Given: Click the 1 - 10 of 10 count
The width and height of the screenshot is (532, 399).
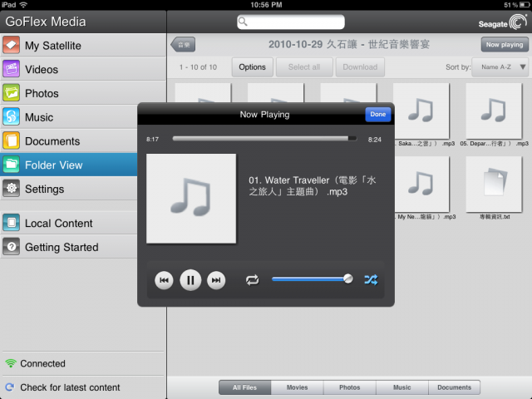Looking at the screenshot, I should tap(198, 67).
